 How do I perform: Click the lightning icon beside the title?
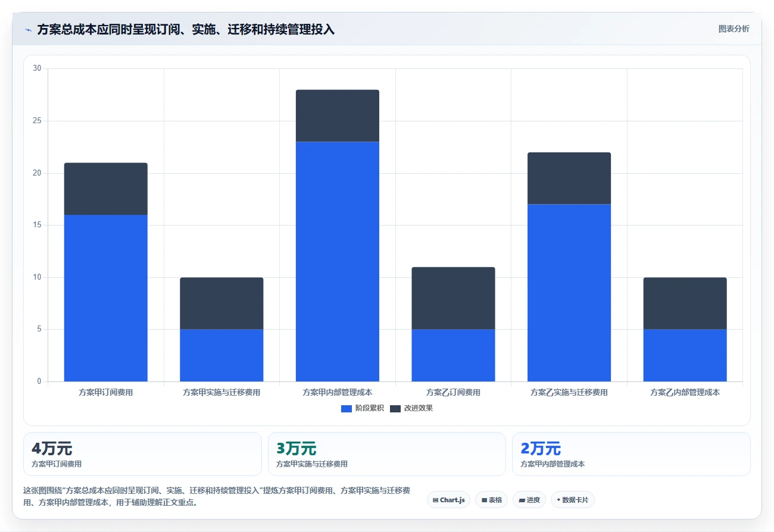click(28, 30)
